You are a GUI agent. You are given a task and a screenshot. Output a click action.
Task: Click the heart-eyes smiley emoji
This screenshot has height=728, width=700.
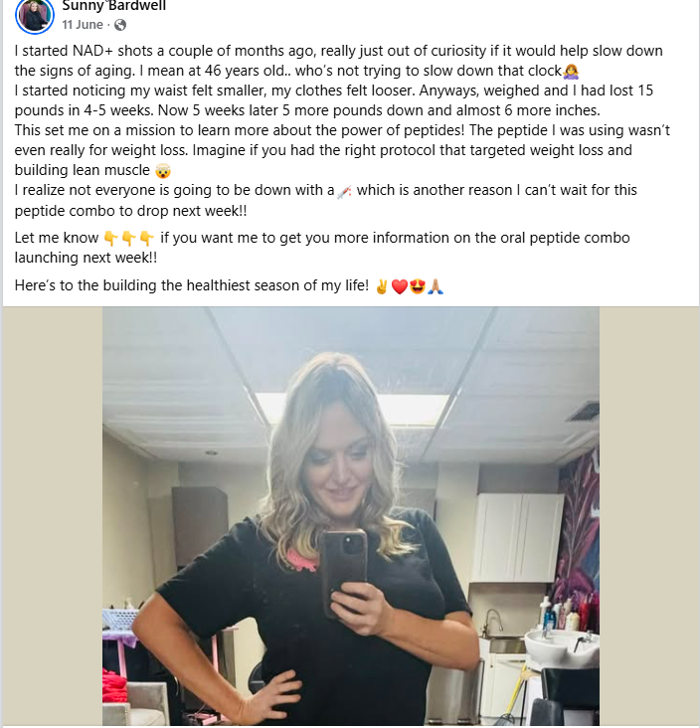click(x=418, y=286)
